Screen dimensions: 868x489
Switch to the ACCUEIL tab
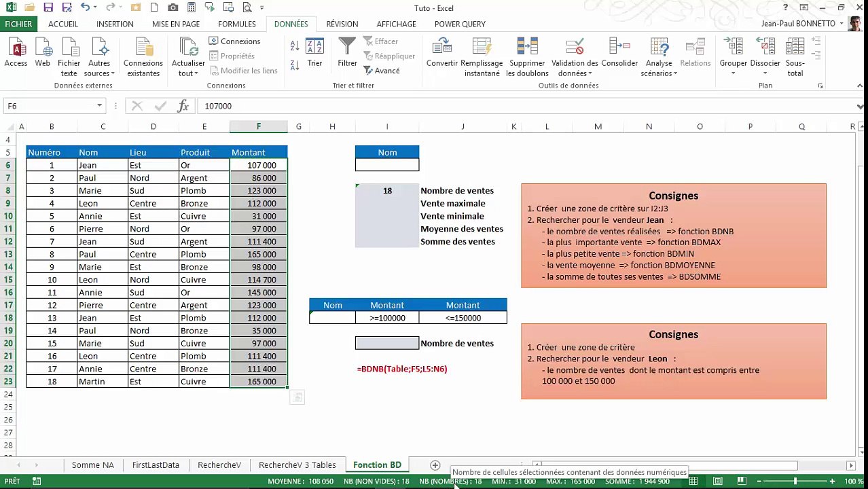pyautogui.click(x=63, y=24)
